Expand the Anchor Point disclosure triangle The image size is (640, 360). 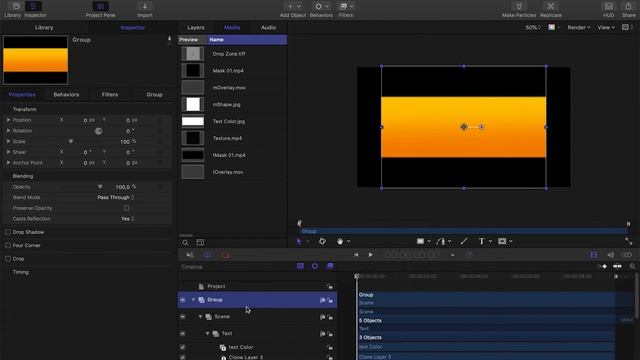click(x=8, y=162)
